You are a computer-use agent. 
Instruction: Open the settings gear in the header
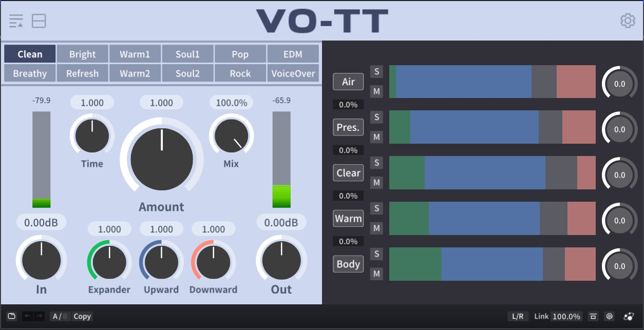coord(628,21)
